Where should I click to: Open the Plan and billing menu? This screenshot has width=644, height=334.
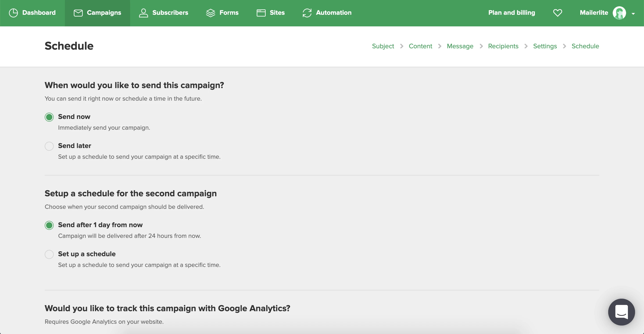click(x=511, y=13)
